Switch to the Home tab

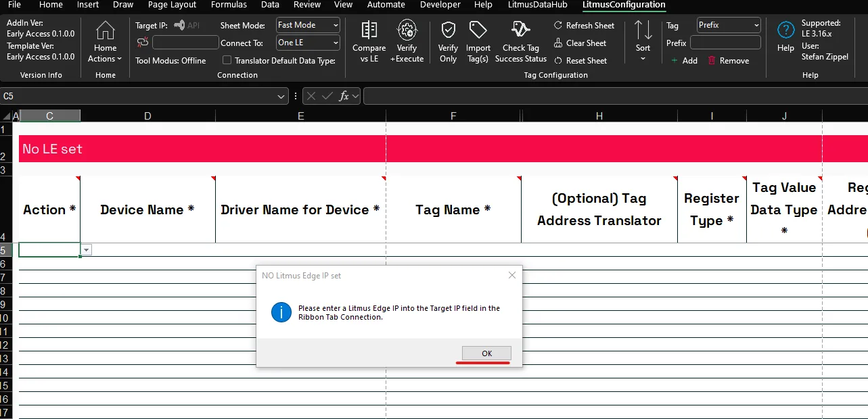pyautogui.click(x=51, y=5)
